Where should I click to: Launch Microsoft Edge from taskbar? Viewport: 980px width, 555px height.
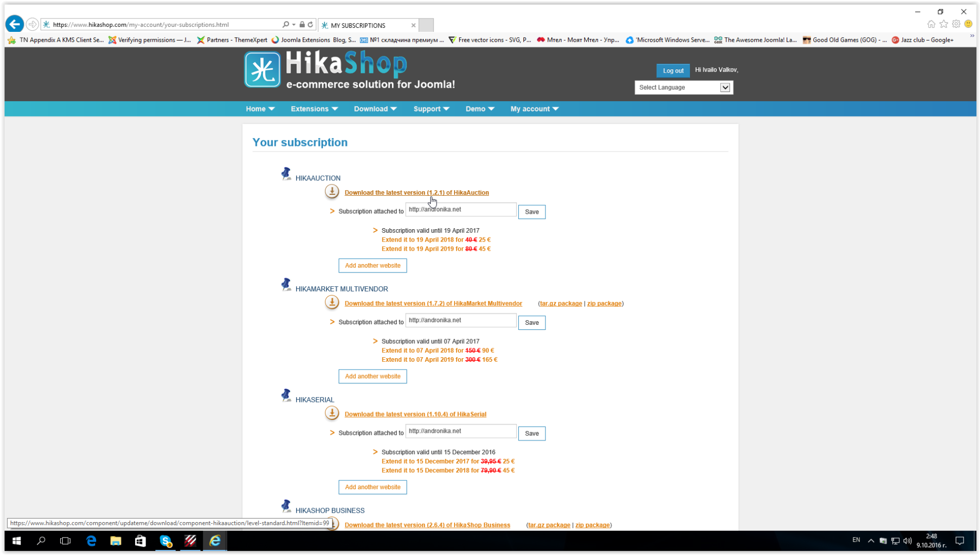[91, 541]
